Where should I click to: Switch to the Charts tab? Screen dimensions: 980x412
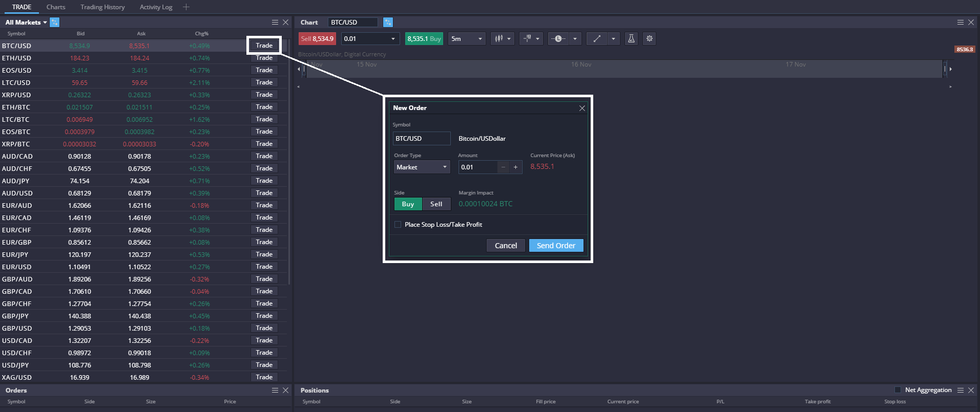[56, 7]
